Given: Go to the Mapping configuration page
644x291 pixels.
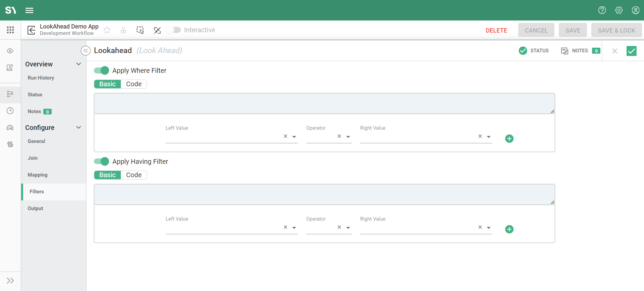Looking at the screenshot, I should [x=38, y=175].
